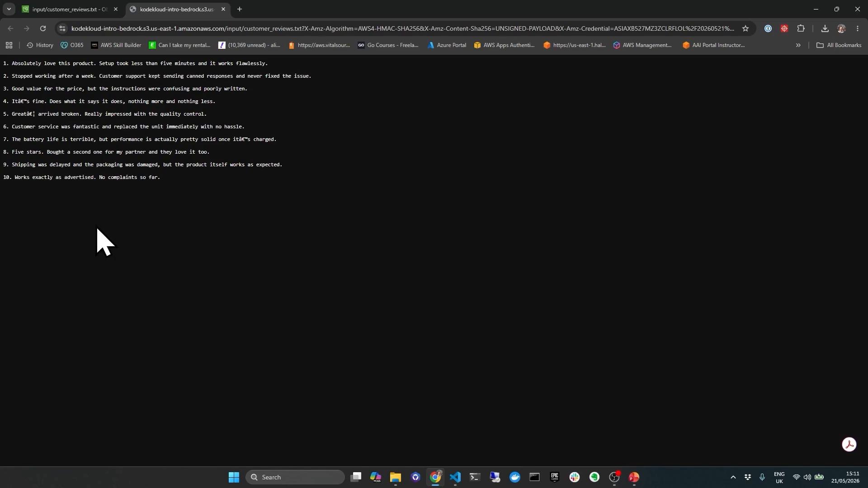
Task: View site information icon in address bar
Action: (x=62, y=28)
